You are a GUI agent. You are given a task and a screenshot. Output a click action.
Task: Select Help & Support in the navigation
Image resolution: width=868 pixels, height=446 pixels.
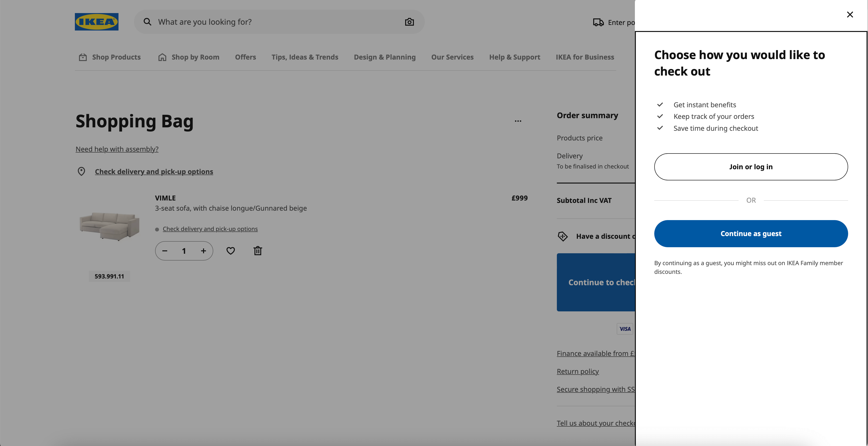point(514,57)
